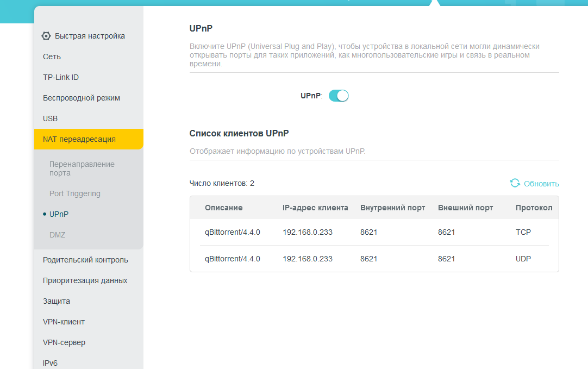Click the Quick Setup gear icon
This screenshot has width=588, height=369.
click(46, 36)
